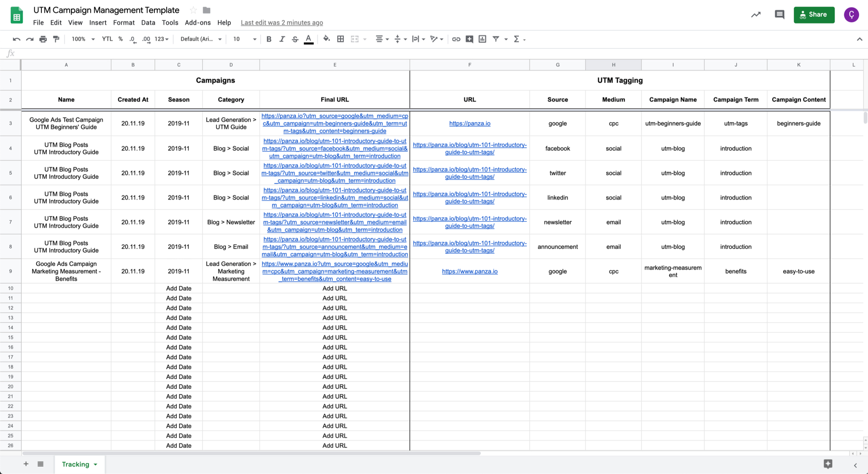
Task: Open the fill color bucket
Action: tap(326, 39)
